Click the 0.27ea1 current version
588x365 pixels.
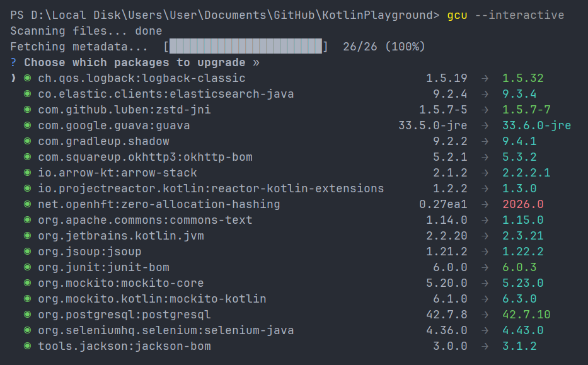click(443, 204)
